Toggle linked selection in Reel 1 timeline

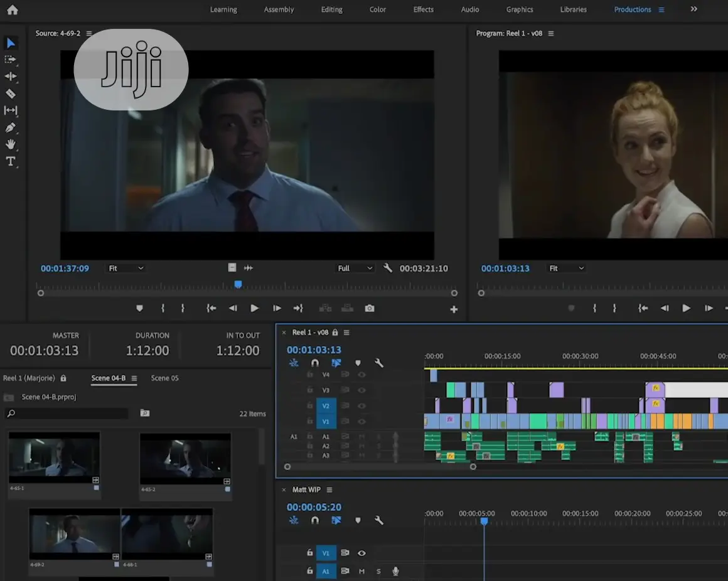(336, 363)
